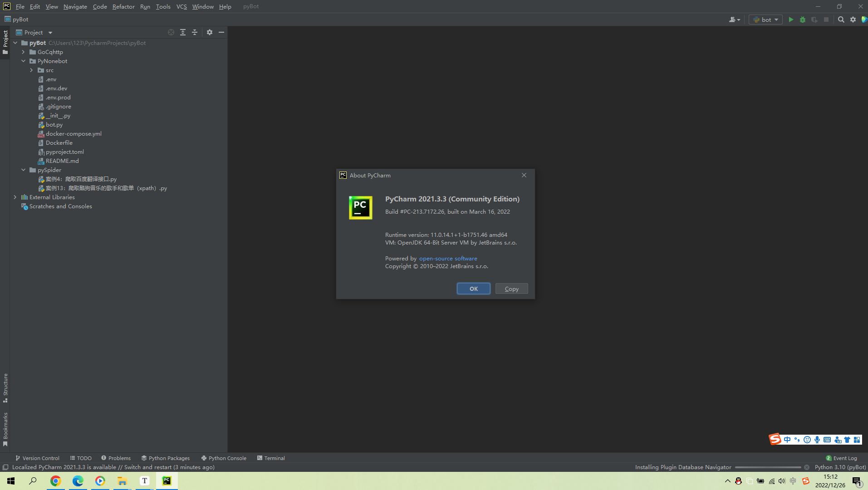The height and width of the screenshot is (490, 868).
Task: Select pyproject.toml file
Action: (x=64, y=152)
